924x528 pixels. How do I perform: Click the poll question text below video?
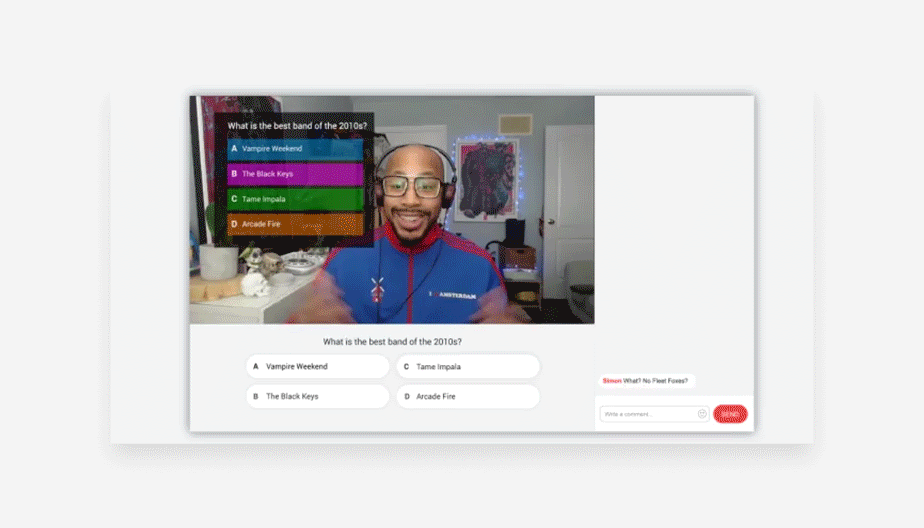click(392, 342)
